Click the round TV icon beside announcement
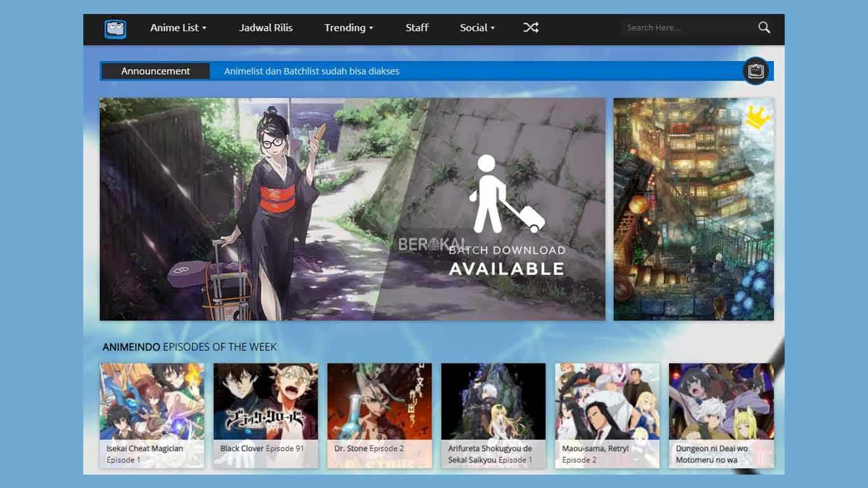This screenshot has height=488, width=868. 756,71
